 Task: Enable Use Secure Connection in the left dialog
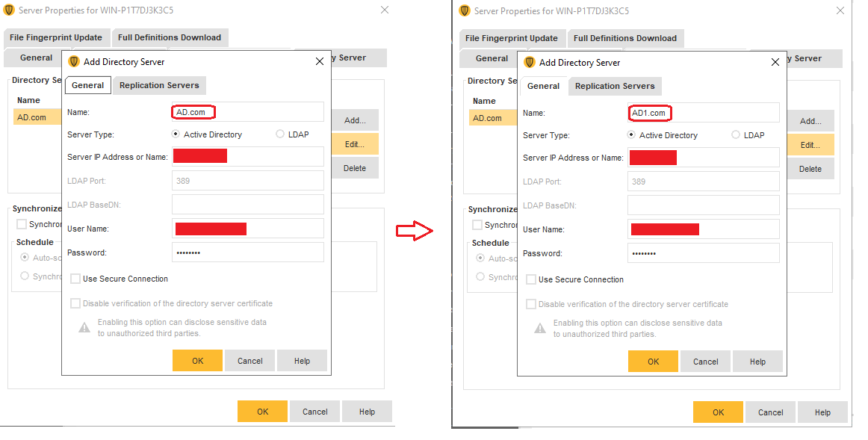[x=75, y=279]
